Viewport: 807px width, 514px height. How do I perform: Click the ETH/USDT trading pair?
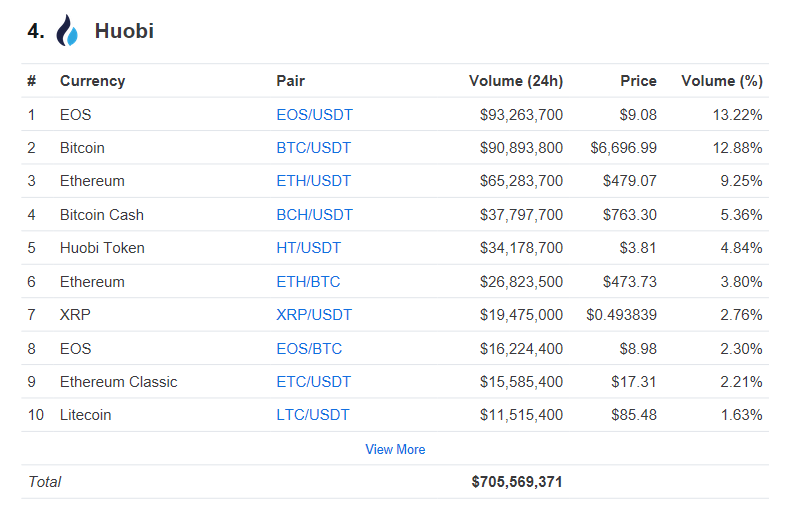(x=314, y=181)
